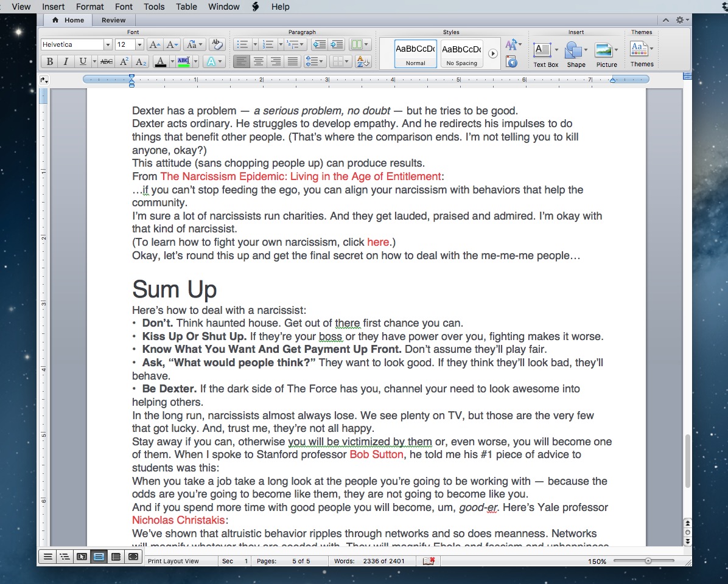Select the Home ribbon tab
This screenshot has height=584, width=728.
68,20
